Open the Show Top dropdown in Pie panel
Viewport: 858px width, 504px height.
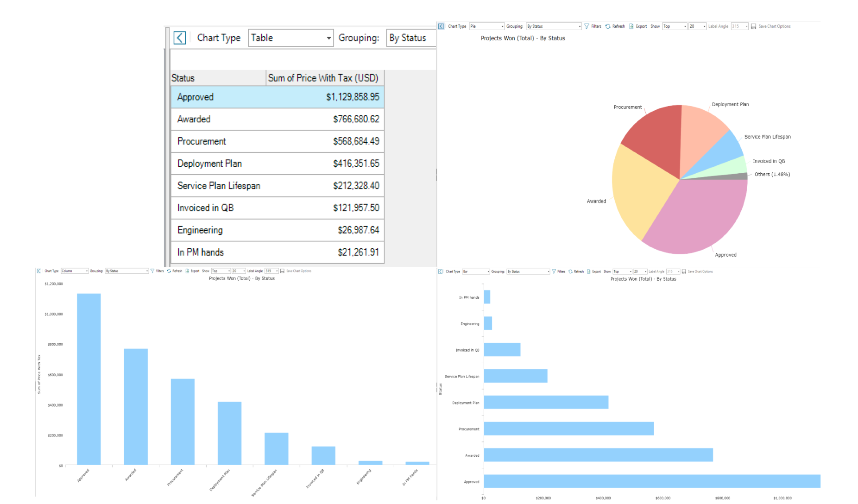coord(675,26)
